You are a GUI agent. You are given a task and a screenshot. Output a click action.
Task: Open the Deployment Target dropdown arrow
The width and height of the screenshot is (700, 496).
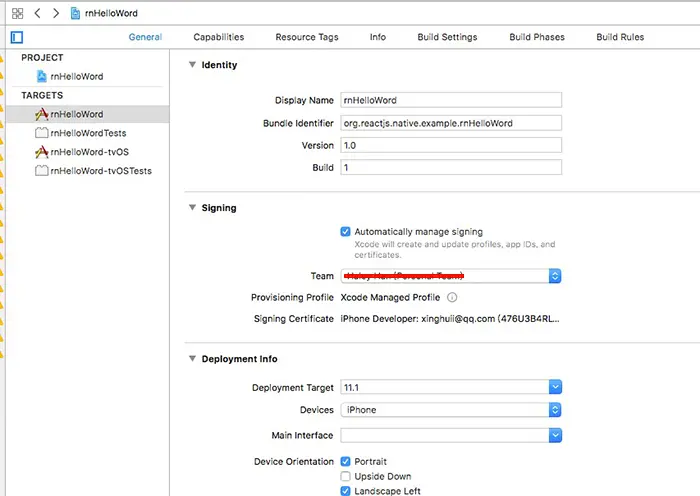[x=555, y=387]
